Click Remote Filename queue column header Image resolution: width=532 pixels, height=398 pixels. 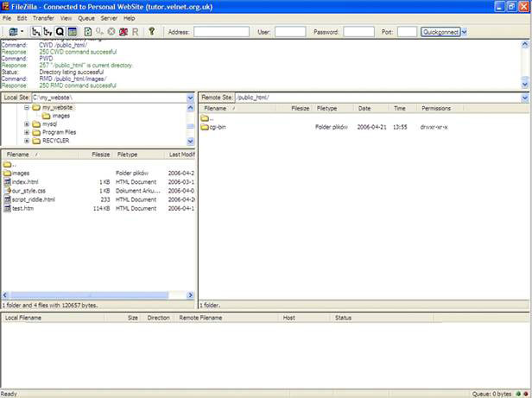226,318
